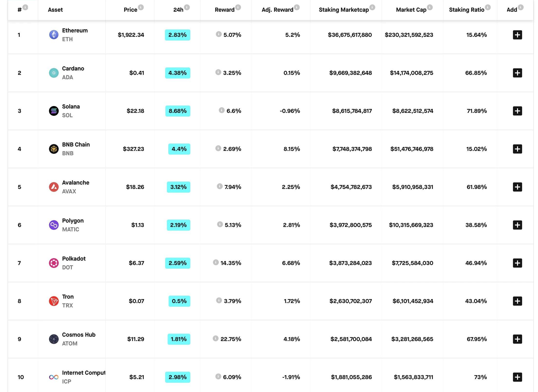Add Cosmos Hub with its plus button
Screen dimensions: 538x392
pyautogui.click(x=517, y=339)
